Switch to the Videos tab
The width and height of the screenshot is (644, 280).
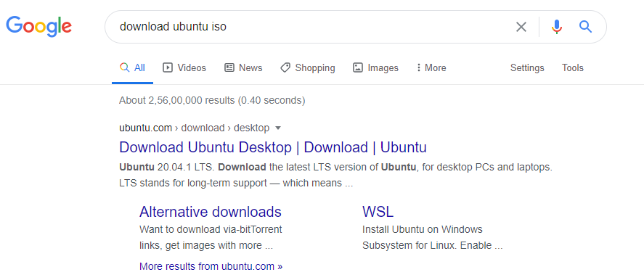[x=184, y=67]
